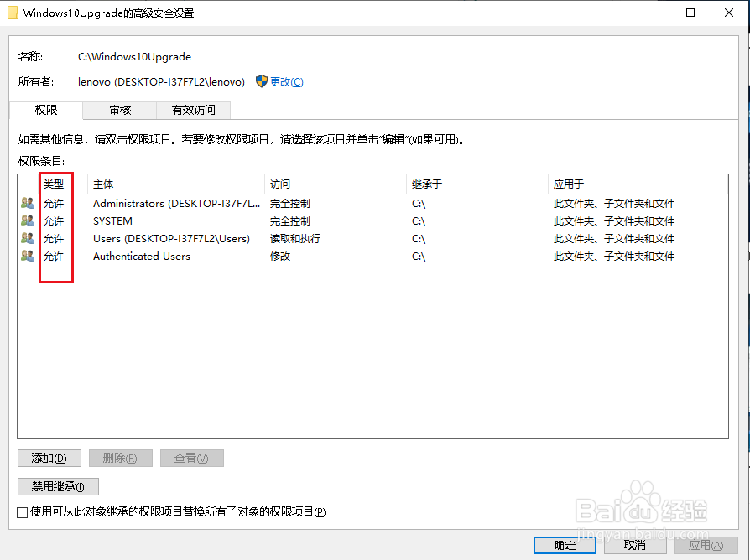Viewport: 750px width, 560px height.
Task: Click the group icon beside SYSTEM entry
Action: pos(28,220)
